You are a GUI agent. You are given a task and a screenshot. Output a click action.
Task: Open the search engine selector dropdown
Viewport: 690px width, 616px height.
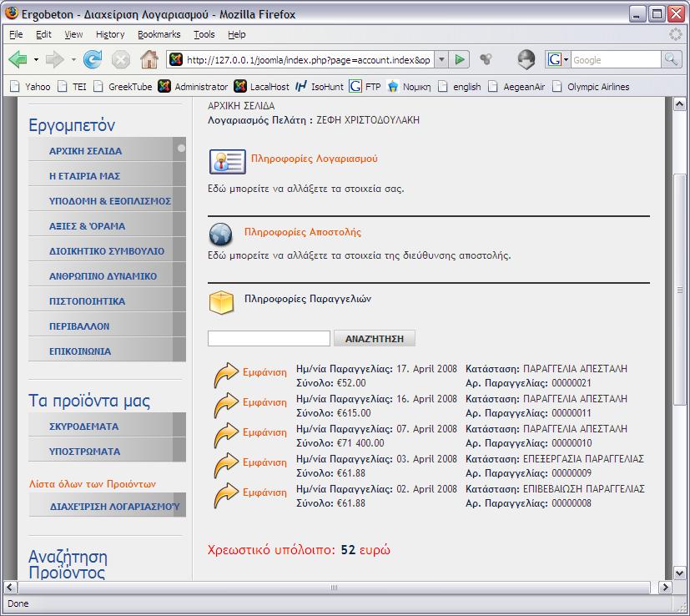[x=566, y=59]
